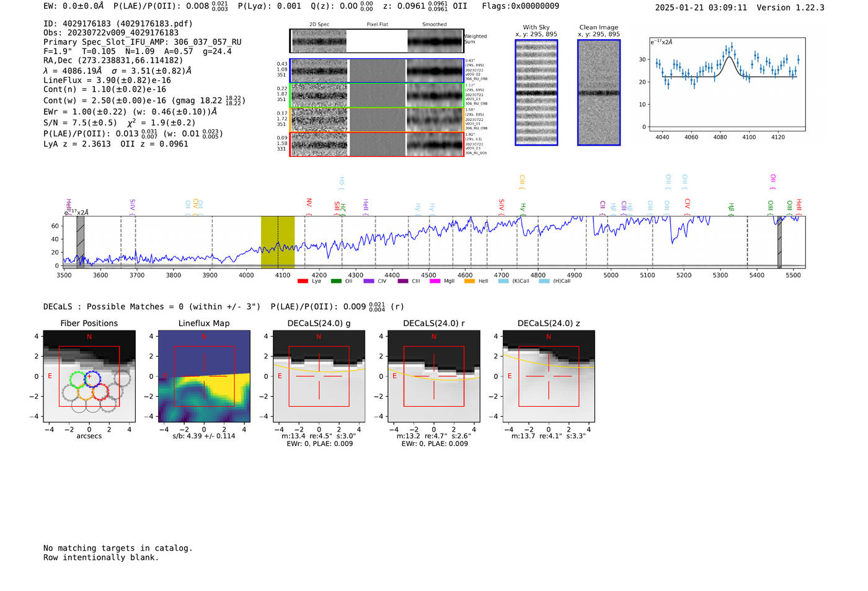
Task: Click the yellow highlighted band in the spectrum
Action: (x=277, y=242)
